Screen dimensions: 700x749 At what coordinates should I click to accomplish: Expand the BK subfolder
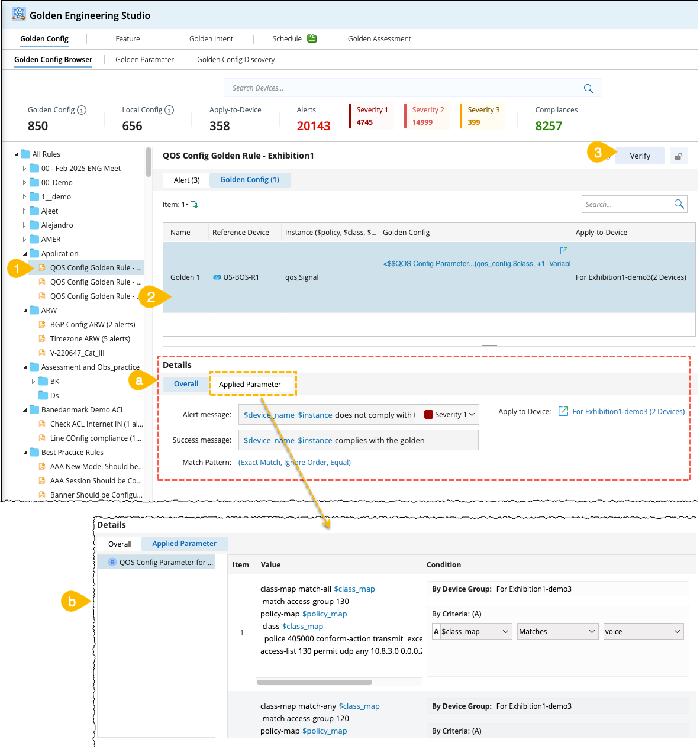click(x=33, y=381)
